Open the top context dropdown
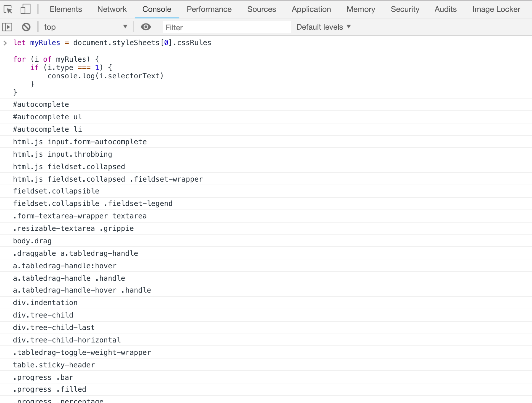 coord(85,27)
